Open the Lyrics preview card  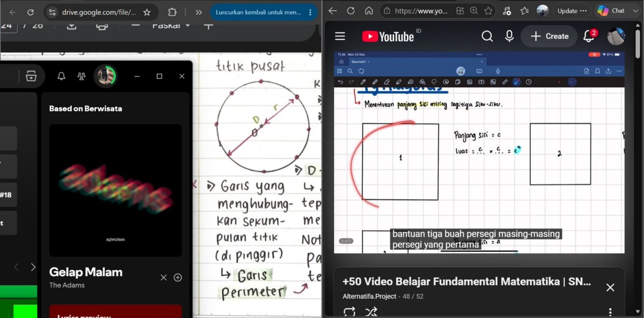pos(115,312)
